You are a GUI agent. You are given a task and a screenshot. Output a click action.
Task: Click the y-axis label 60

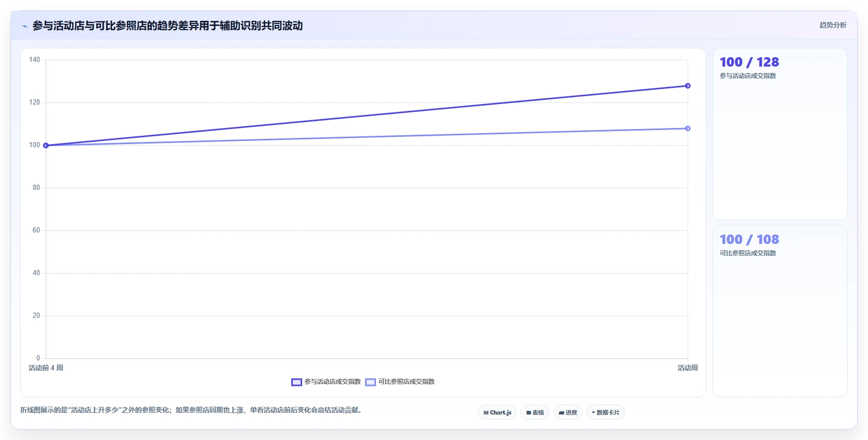[36, 230]
